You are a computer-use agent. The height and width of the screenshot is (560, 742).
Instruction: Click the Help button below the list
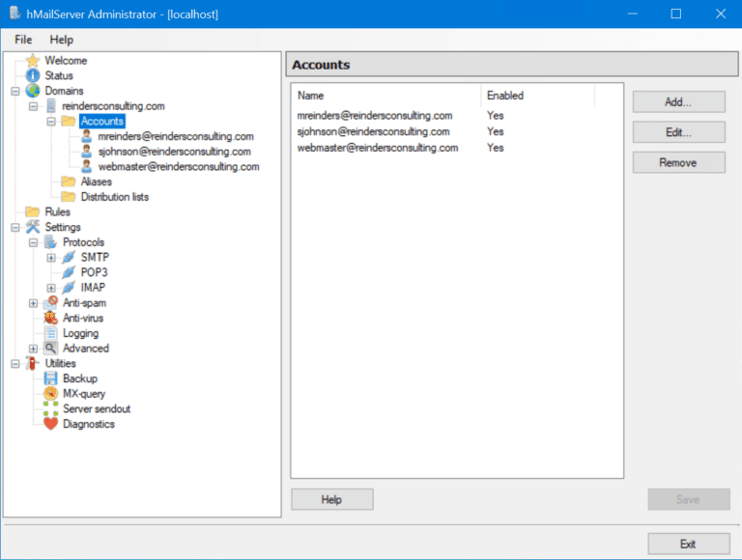331,499
